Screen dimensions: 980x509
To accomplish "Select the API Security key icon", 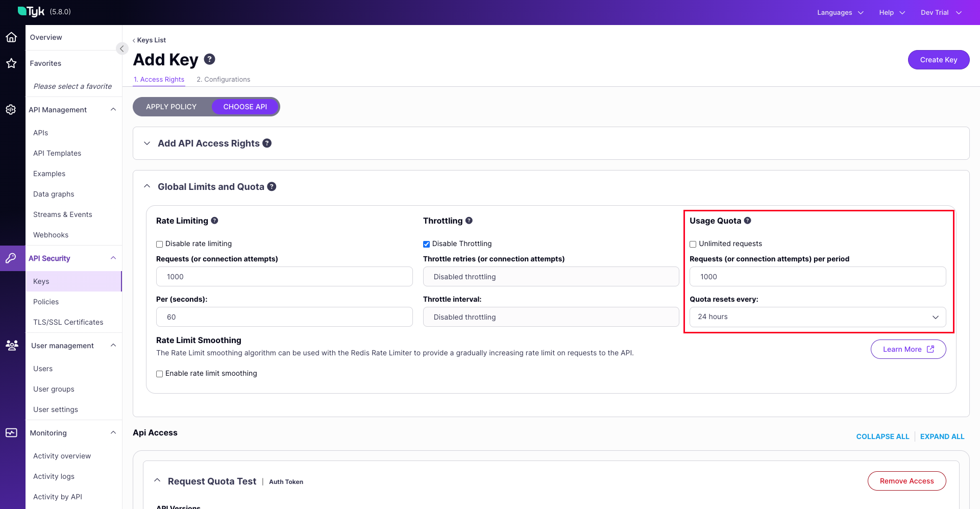I will click(x=11, y=258).
